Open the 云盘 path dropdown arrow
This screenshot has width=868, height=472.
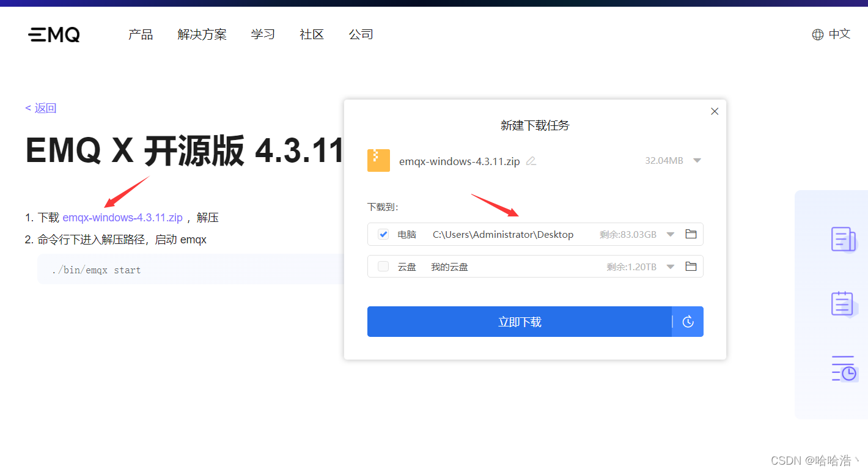click(671, 267)
